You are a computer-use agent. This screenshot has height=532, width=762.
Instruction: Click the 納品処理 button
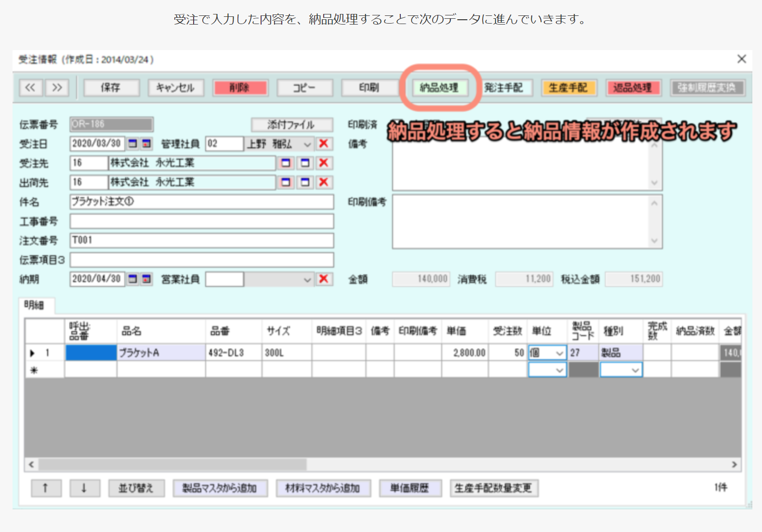tap(439, 88)
